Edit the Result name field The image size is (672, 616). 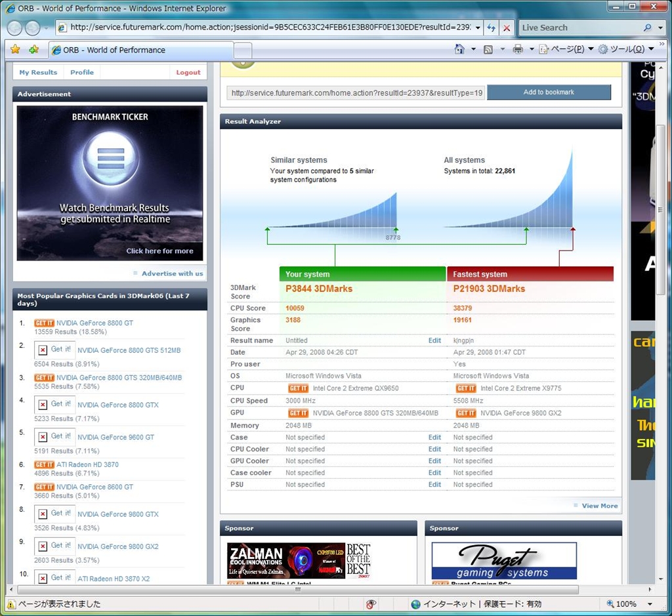[x=434, y=340]
